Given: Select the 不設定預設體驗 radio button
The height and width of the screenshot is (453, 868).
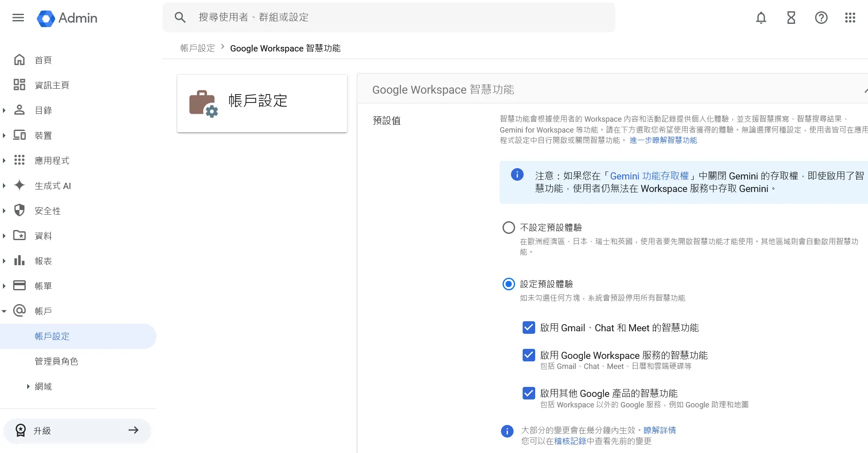Looking at the screenshot, I should tap(508, 228).
